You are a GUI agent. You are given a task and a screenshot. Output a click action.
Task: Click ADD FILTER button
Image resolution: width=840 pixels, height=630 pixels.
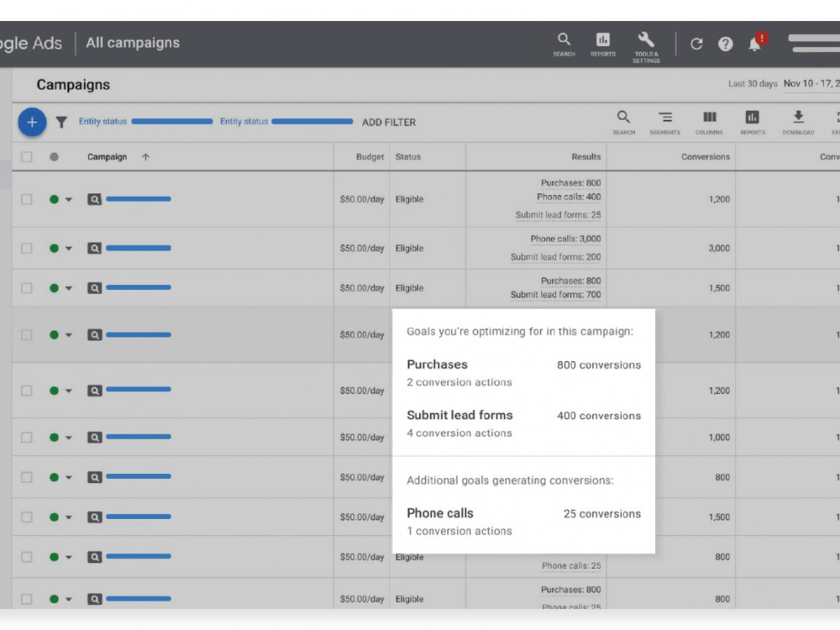[x=388, y=123]
